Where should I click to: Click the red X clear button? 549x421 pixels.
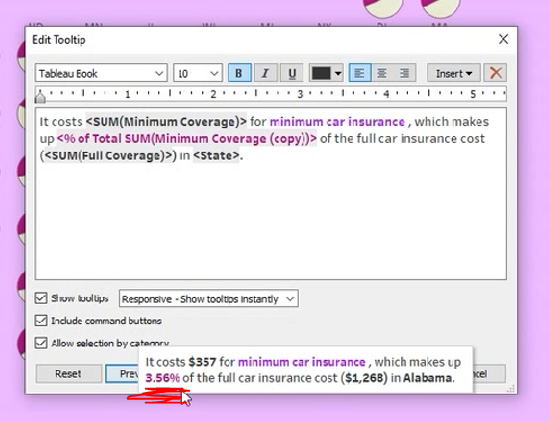[x=495, y=73]
